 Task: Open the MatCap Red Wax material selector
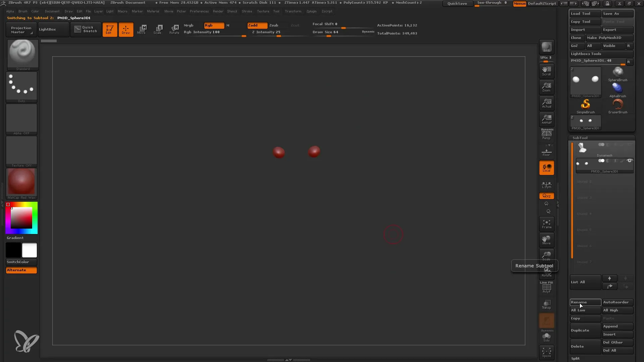click(21, 183)
